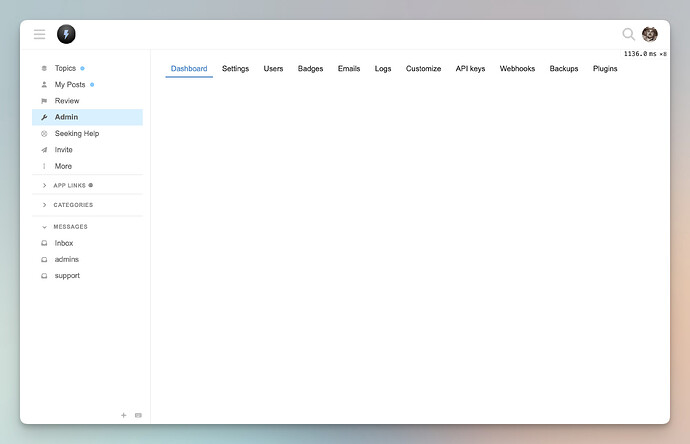The height and width of the screenshot is (444, 690).
Task: Open the Webhooks tab
Action: pyautogui.click(x=517, y=69)
